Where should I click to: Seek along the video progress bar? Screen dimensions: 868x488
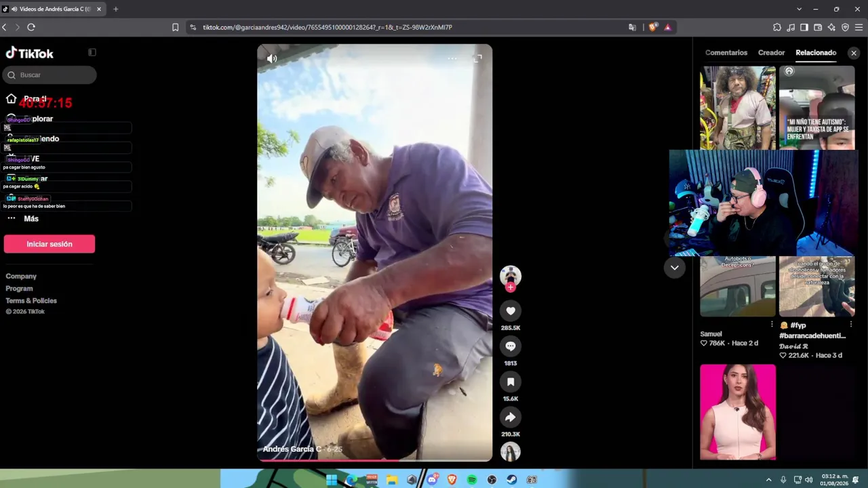[x=374, y=460]
